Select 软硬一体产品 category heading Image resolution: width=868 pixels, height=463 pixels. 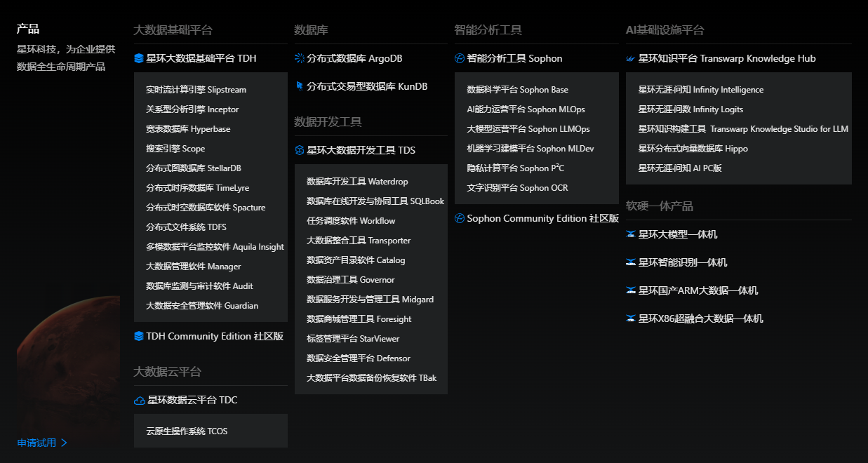[x=659, y=206]
